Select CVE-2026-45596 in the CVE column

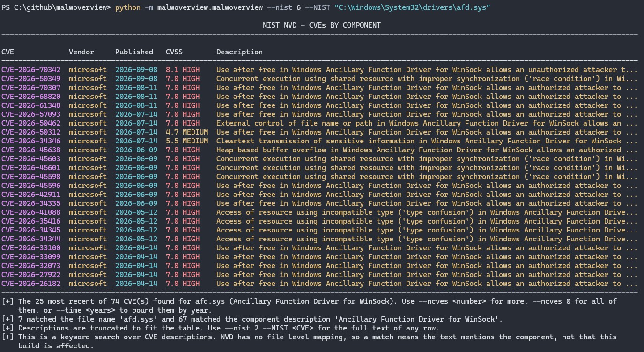tap(31, 186)
